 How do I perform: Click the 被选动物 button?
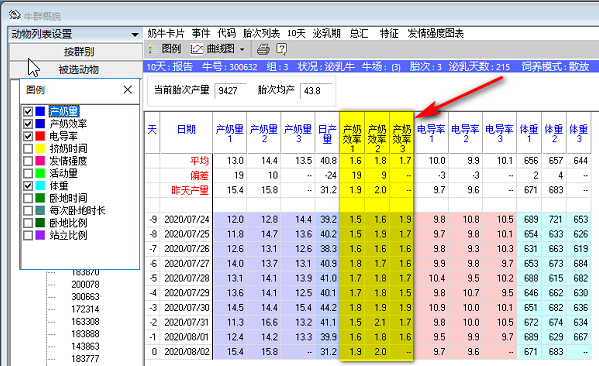pos(76,70)
